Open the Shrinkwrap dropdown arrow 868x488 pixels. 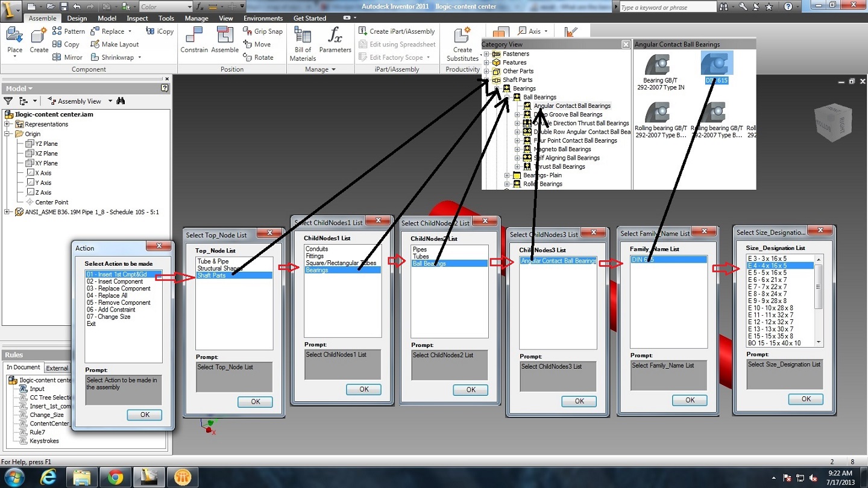click(140, 57)
